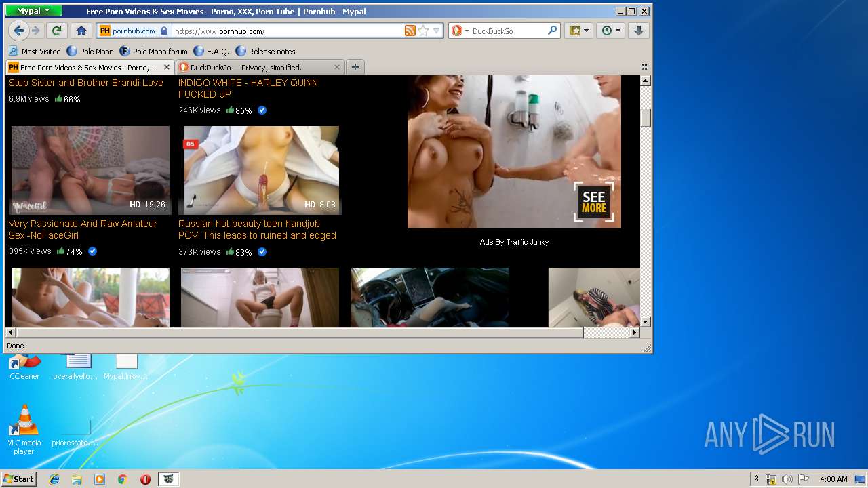Reload the current page
868x488 pixels.
coord(57,30)
